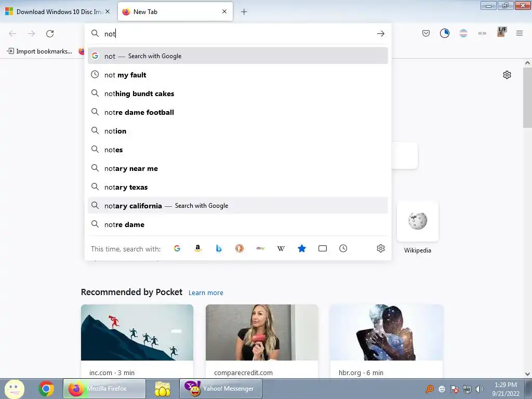The height and width of the screenshot is (399, 532).
Task: Switch to Download Windows 10 Disc Image tab
Action: coord(58,11)
